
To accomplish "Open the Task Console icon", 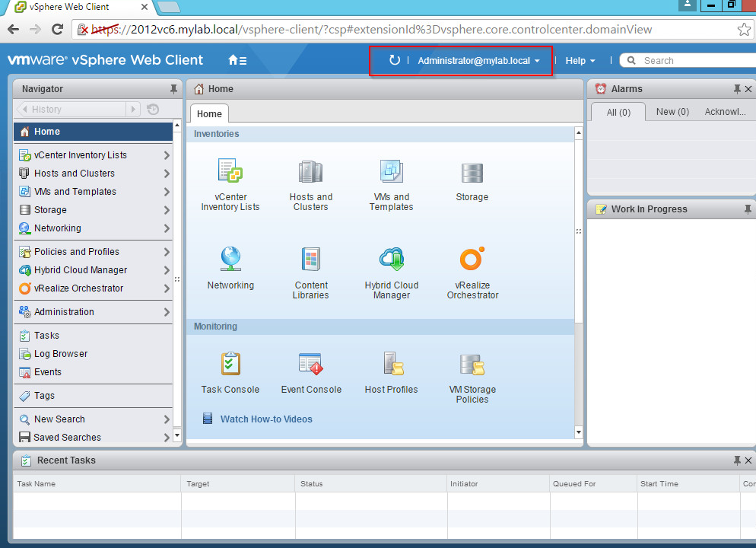I will [x=230, y=364].
